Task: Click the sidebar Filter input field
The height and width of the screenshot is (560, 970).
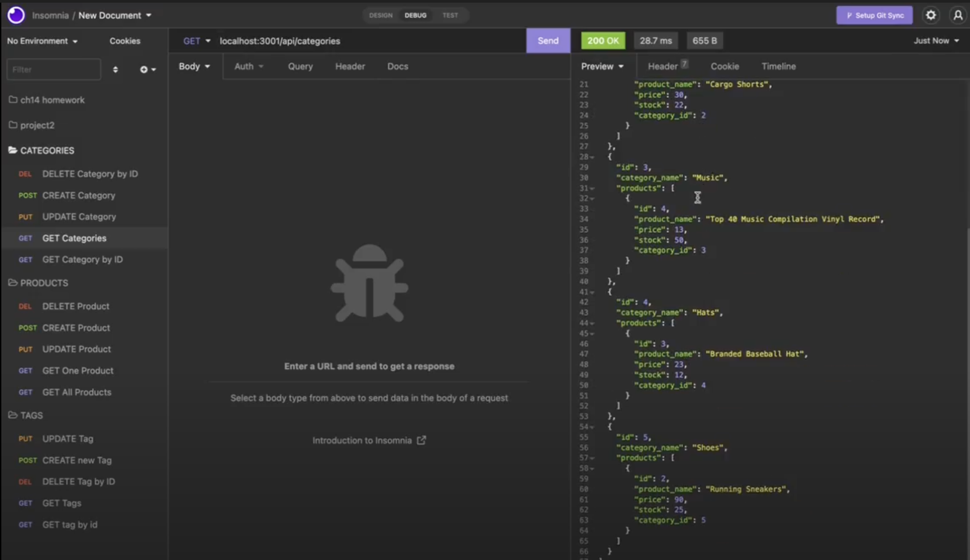Action: click(53, 70)
